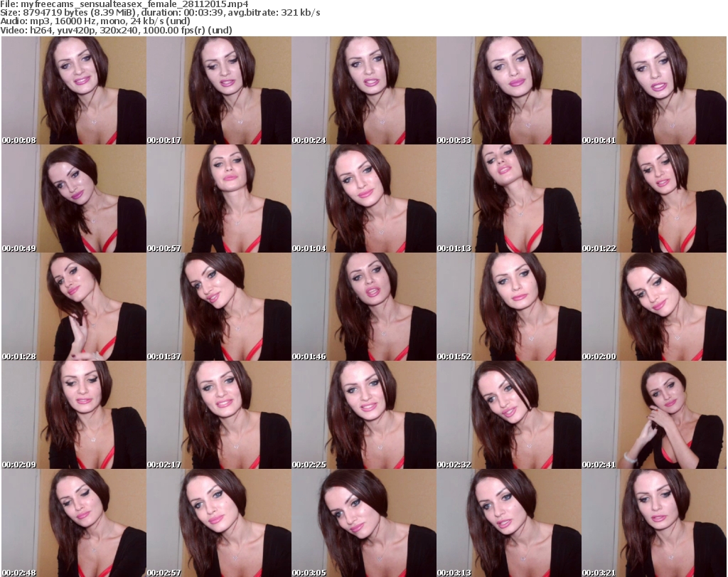Image resolution: width=728 pixels, height=577 pixels.
Task: Select the frame marked 00:02:25
Action: pyautogui.click(x=364, y=415)
